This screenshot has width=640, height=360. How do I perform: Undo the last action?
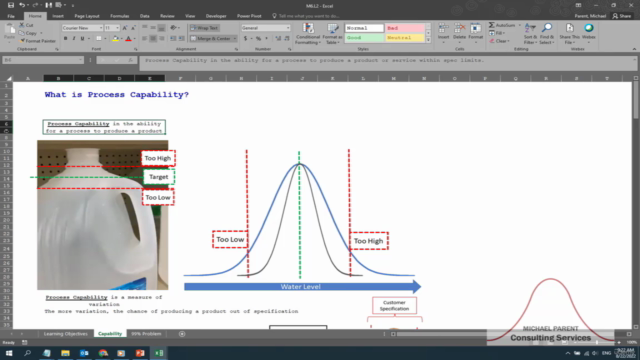(x=22, y=5)
